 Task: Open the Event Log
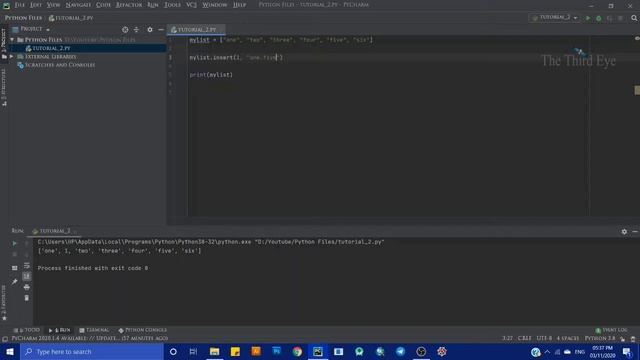(x=611, y=330)
